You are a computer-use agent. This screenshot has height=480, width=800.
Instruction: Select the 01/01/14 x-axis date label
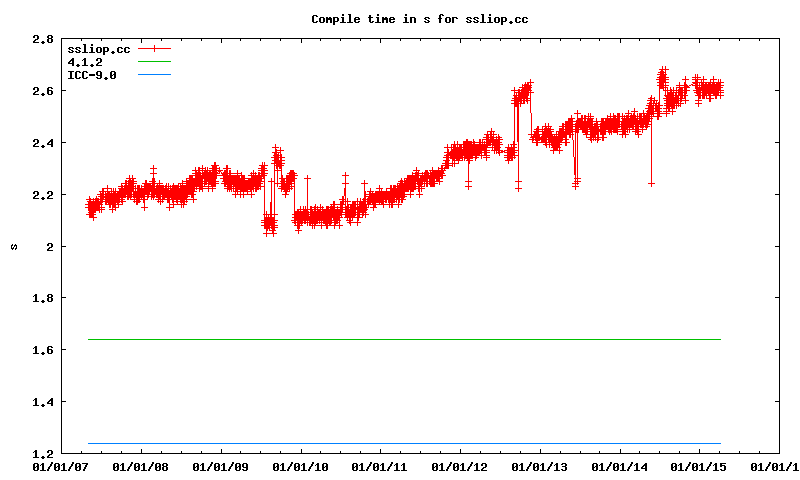click(x=620, y=466)
